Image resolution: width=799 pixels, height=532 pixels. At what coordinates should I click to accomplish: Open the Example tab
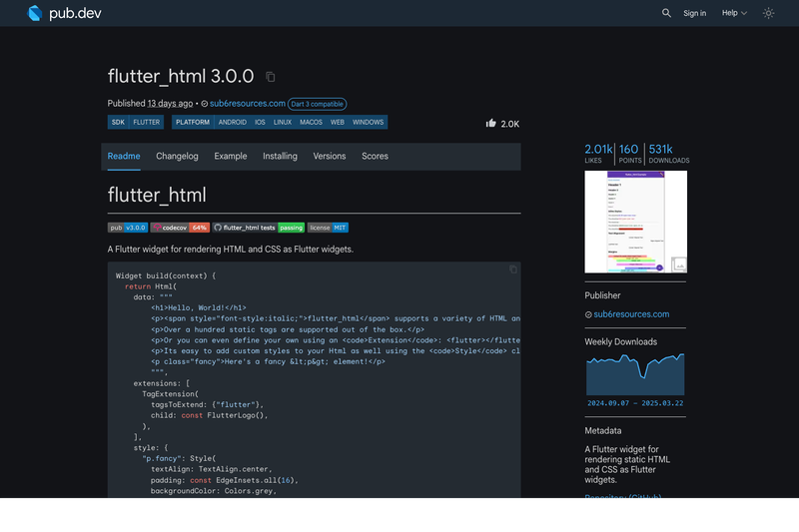[x=231, y=157]
